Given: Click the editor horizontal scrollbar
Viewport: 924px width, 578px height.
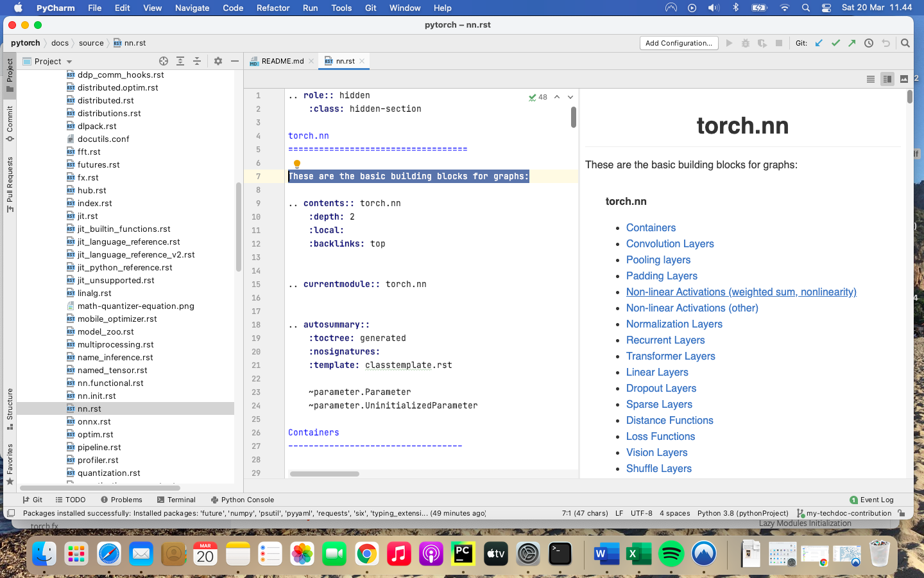Looking at the screenshot, I should (x=324, y=474).
